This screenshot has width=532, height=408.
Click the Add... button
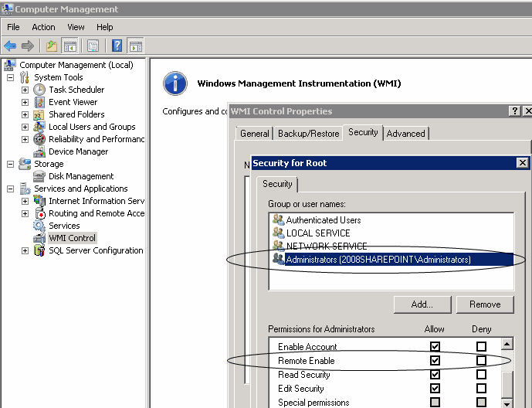(422, 304)
